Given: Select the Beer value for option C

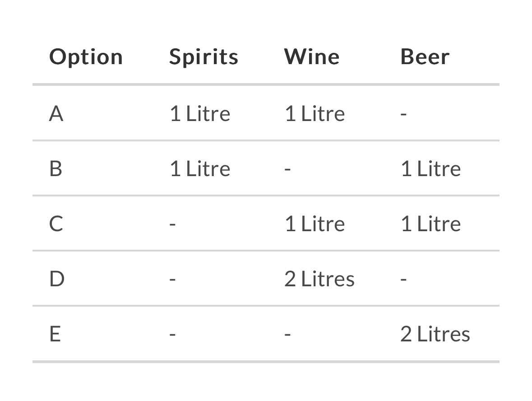Looking at the screenshot, I should (430, 224).
